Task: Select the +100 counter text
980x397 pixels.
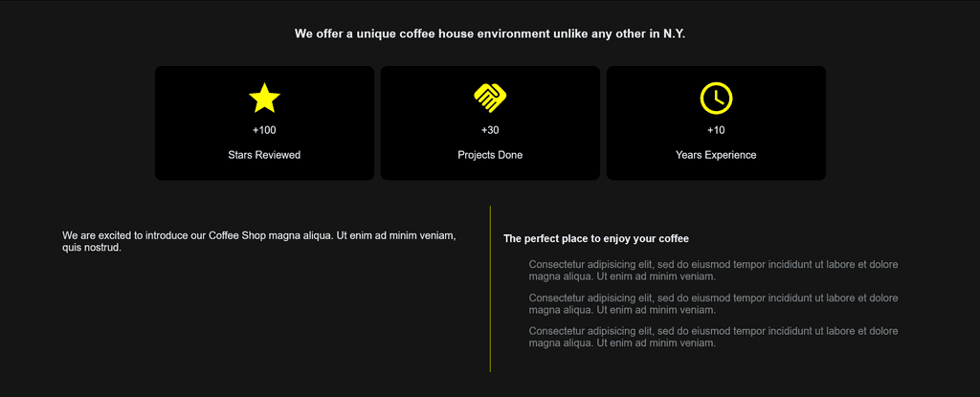Action: [x=264, y=131]
